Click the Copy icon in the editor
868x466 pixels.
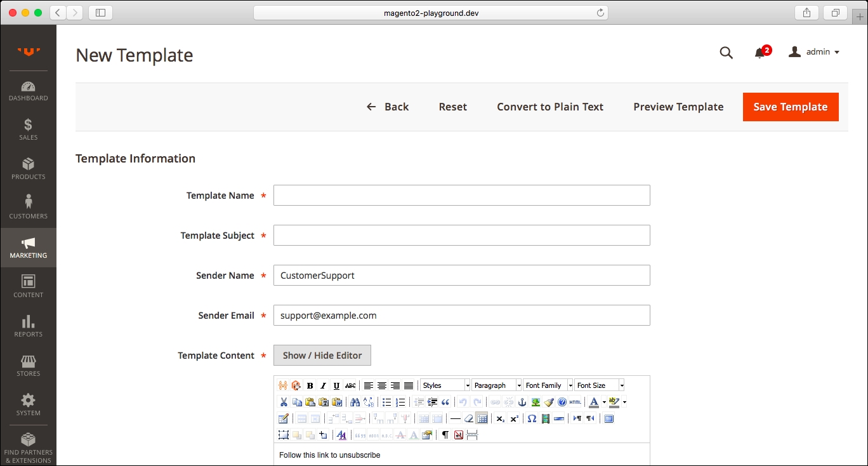(x=297, y=402)
